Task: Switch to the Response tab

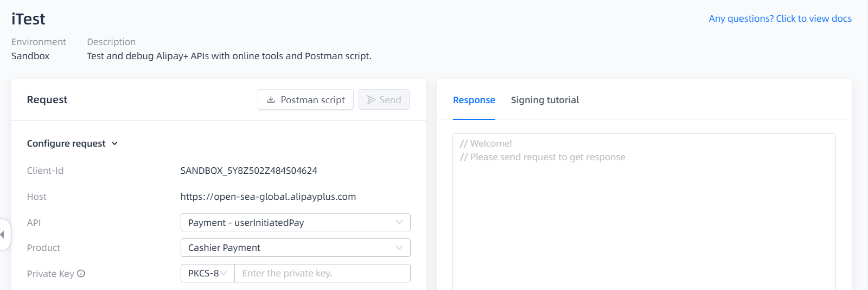Action: 474,100
